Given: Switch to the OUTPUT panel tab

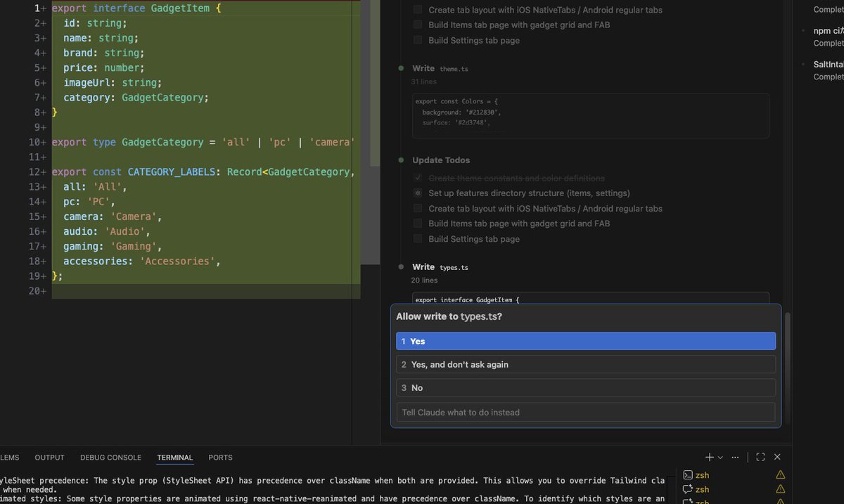Looking at the screenshot, I should 49,457.
